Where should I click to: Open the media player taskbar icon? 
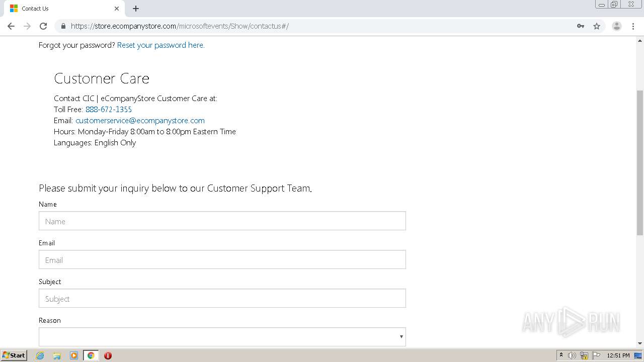[x=74, y=355]
